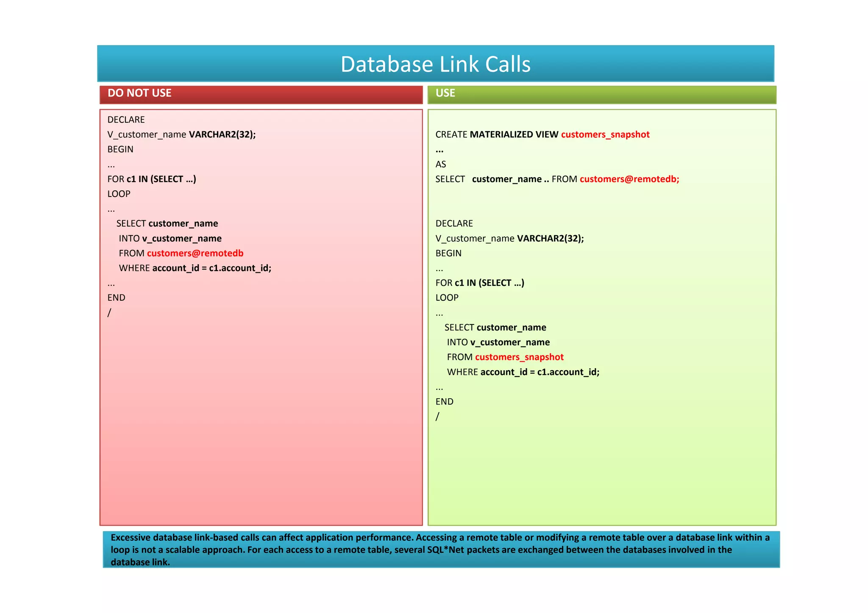
Task: Click the green USE header
Action: 601,94
